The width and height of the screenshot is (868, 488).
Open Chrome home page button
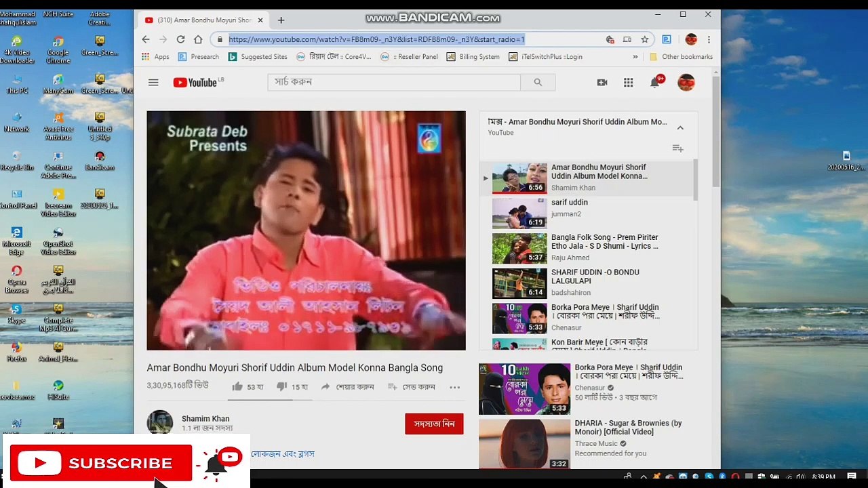coord(198,39)
